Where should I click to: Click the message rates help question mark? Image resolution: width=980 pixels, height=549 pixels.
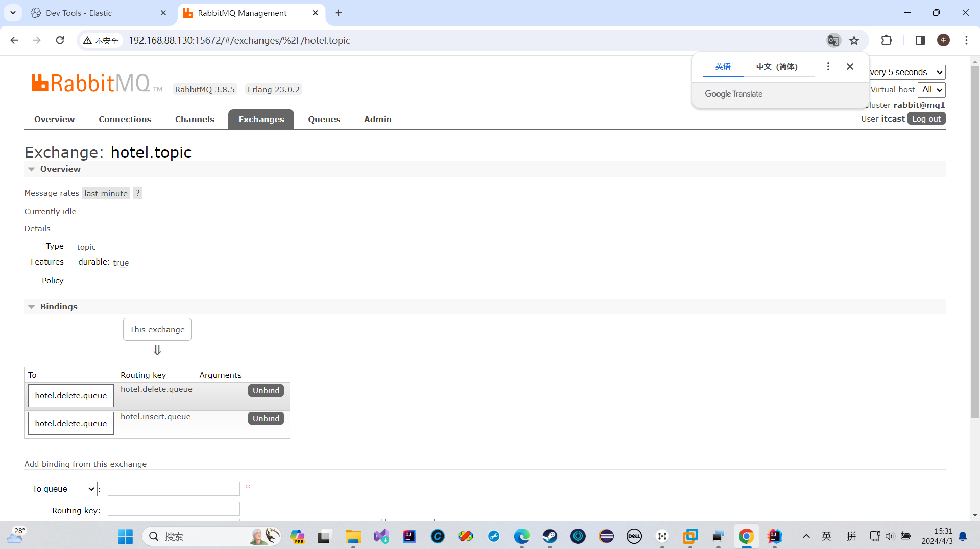[137, 193]
